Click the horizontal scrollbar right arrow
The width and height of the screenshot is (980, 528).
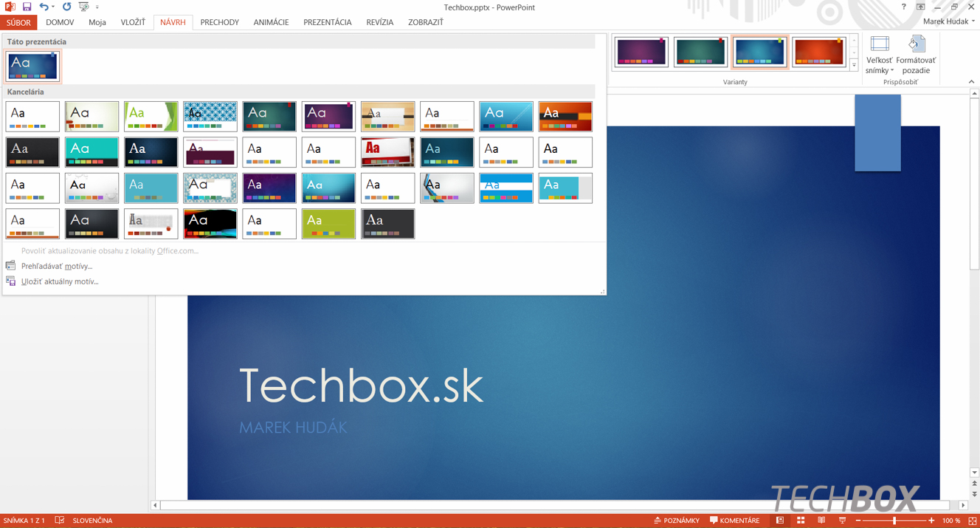pyautogui.click(x=963, y=505)
